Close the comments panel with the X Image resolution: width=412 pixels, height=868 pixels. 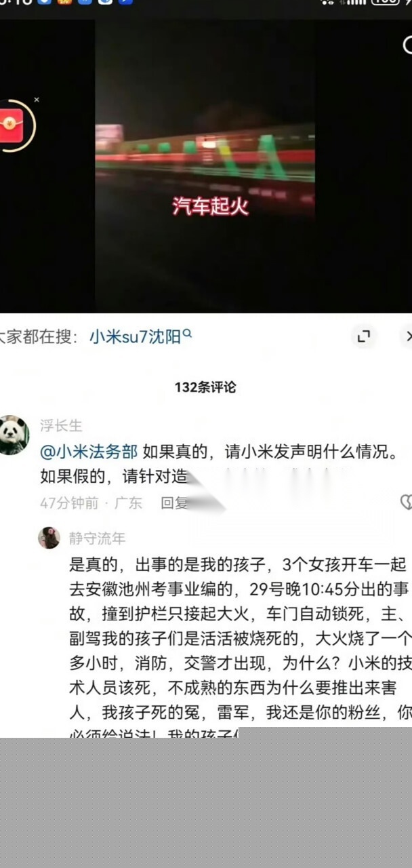pyautogui.click(x=407, y=336)
